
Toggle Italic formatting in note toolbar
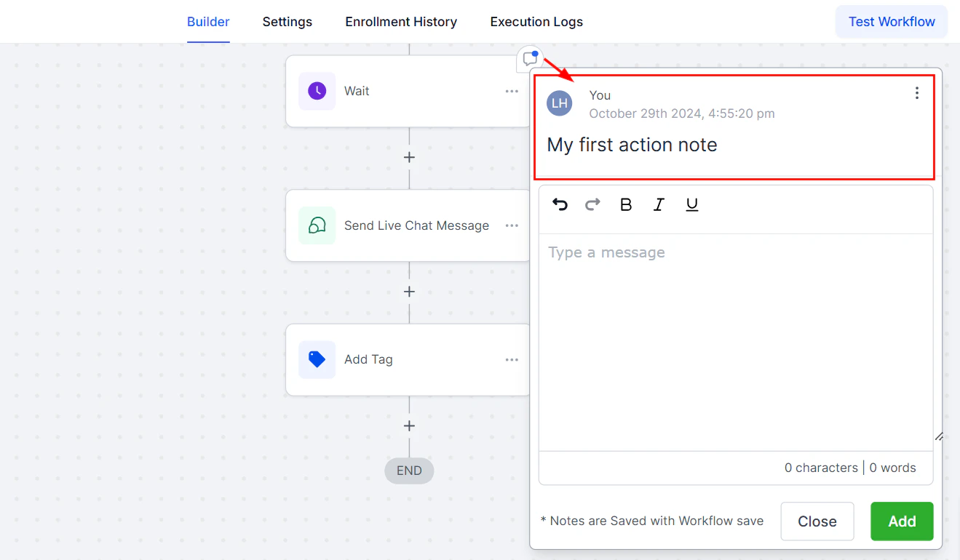click(659, 204)
